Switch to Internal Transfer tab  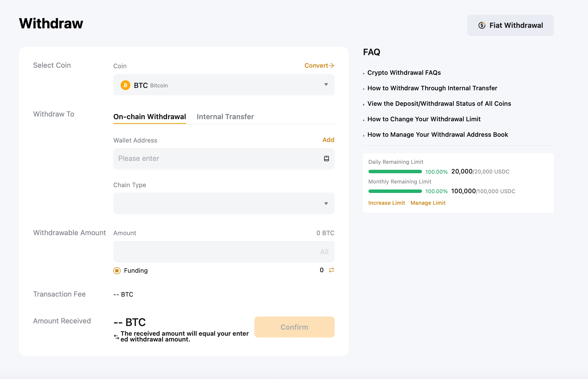tap(225, 117)
